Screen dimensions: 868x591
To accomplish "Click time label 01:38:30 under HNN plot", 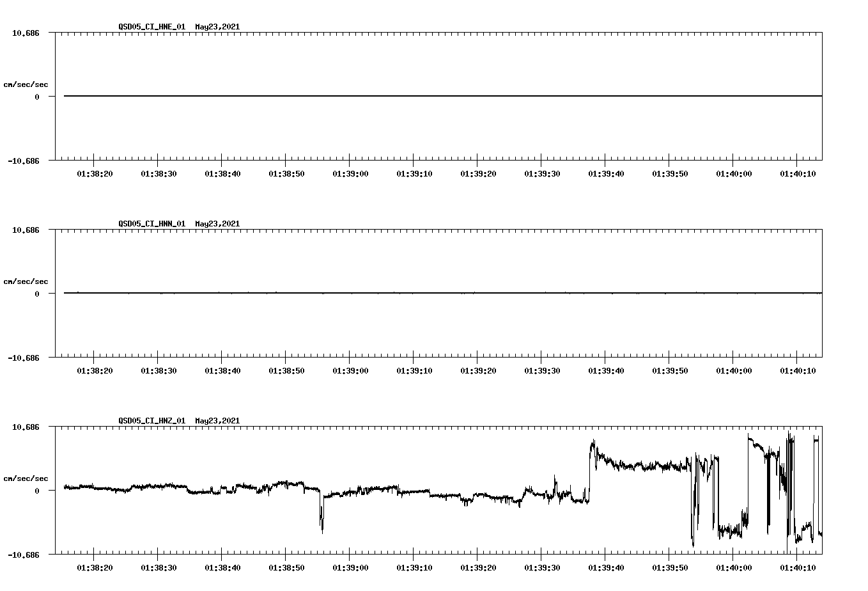I will coord(159,371).
